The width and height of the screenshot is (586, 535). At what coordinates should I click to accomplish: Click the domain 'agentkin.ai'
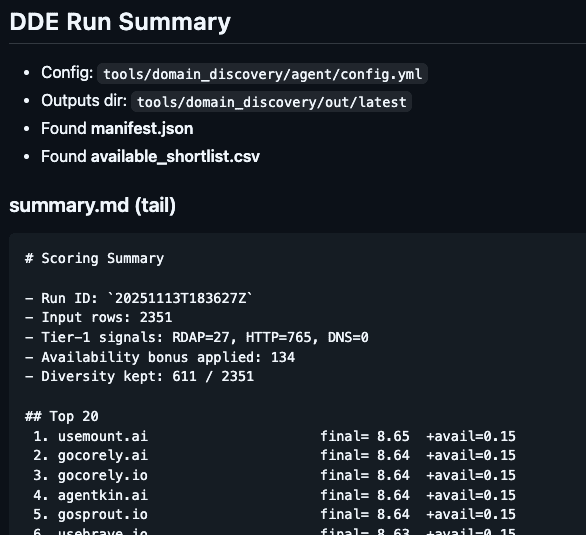click(103, 495)
